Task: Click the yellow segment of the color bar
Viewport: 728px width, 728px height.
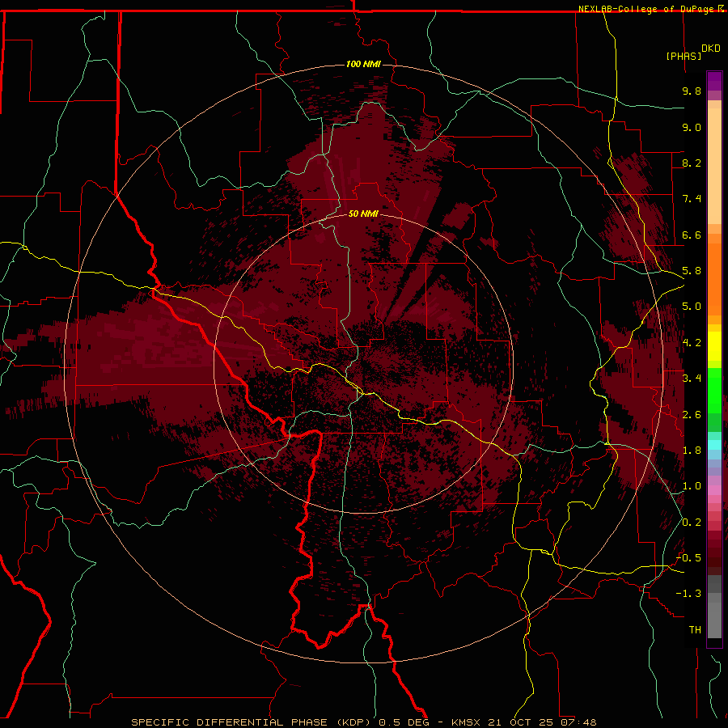Action: (714, 346)
